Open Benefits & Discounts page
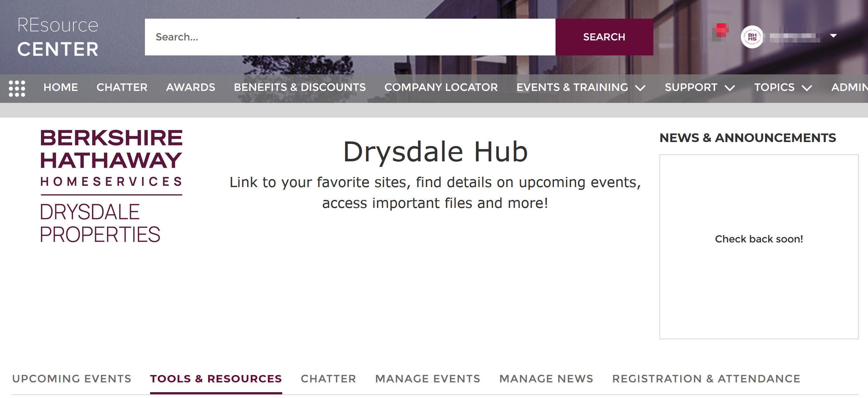The image size is (868, 398). coord(300,87)
